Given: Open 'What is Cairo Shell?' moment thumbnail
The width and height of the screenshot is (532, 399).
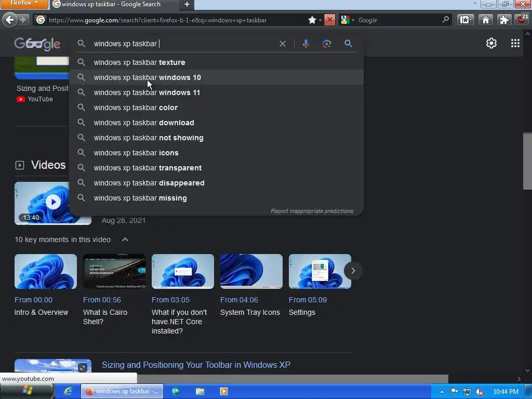Looking at the screenshot, I should (114, 271).
